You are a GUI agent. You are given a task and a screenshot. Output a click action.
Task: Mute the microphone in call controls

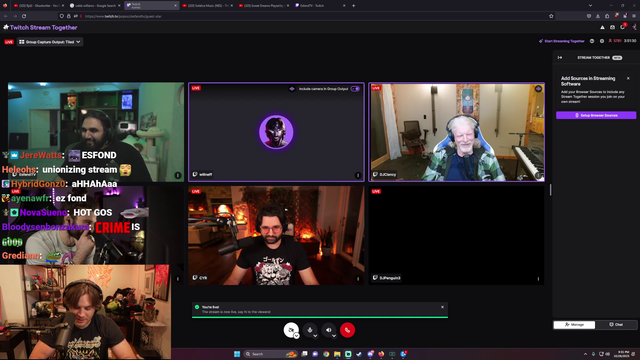tap(310, 330)
